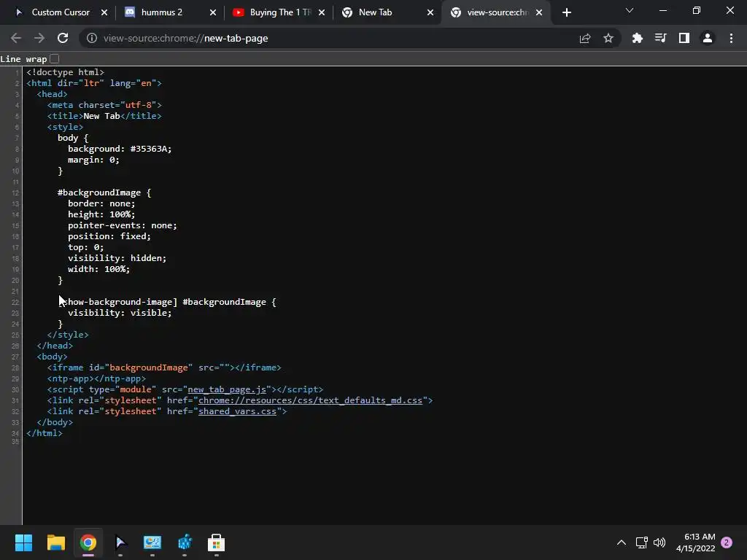
Task: Open File Explorer from taskbar
Action: pos(55,542)
